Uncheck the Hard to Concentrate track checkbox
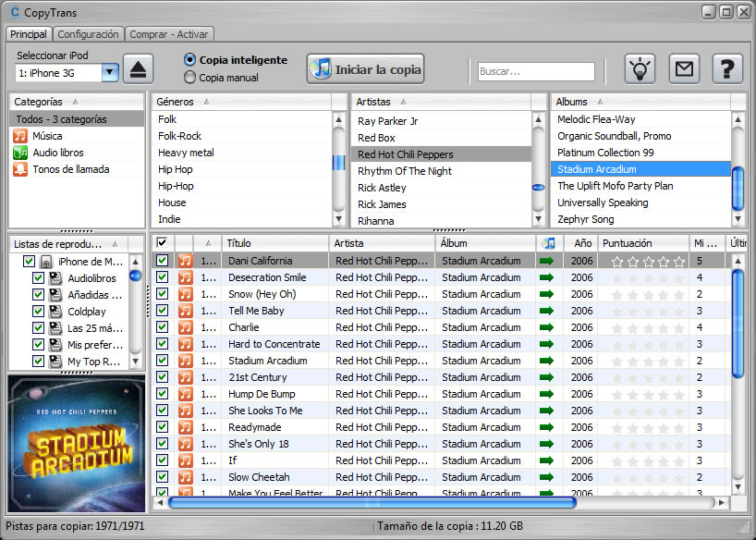The height and width of the screenshot is (540, 756). (x=162, y=344)
